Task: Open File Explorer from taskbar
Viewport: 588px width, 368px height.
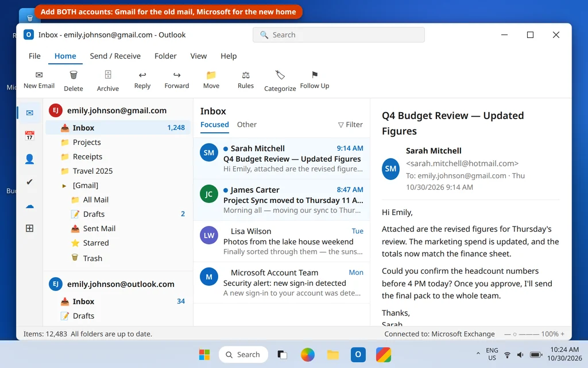Action: [x=332, y=354]
